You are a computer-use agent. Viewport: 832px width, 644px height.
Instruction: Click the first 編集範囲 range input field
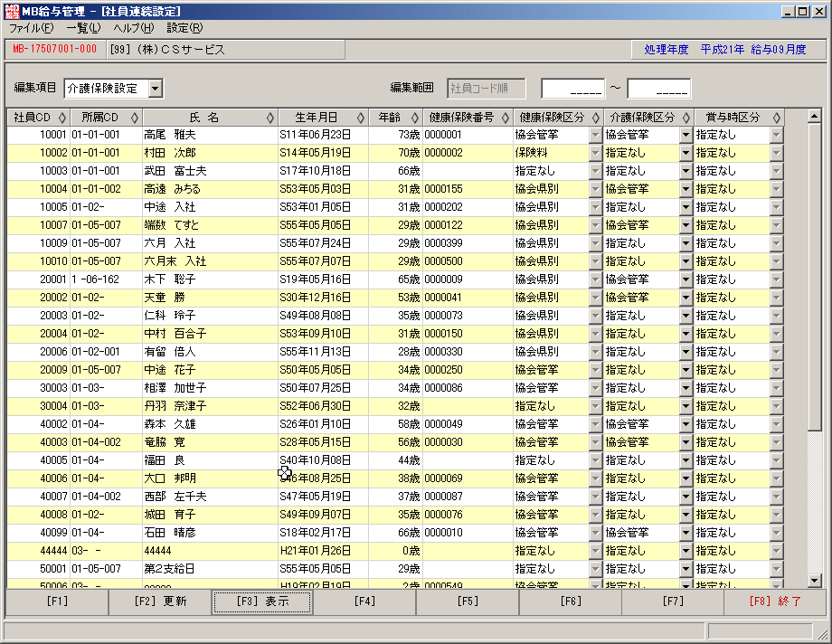click(572, 89)
